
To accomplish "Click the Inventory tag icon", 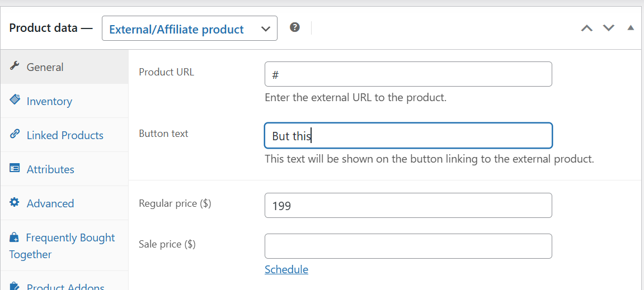I will (15, 100).
